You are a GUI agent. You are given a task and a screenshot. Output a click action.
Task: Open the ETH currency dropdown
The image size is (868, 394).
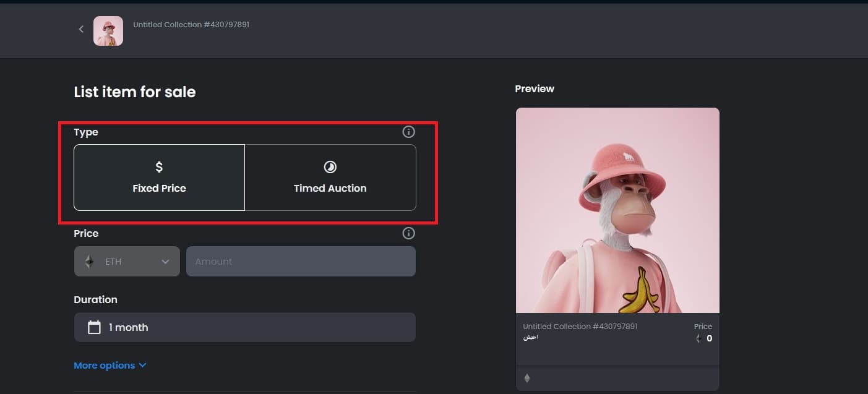tap(127, 262)
